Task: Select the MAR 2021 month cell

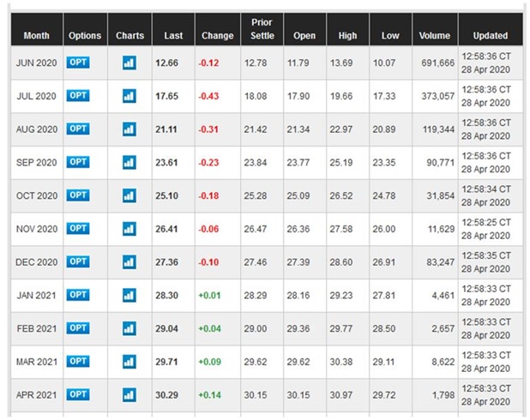Action: tap(37, 362)
